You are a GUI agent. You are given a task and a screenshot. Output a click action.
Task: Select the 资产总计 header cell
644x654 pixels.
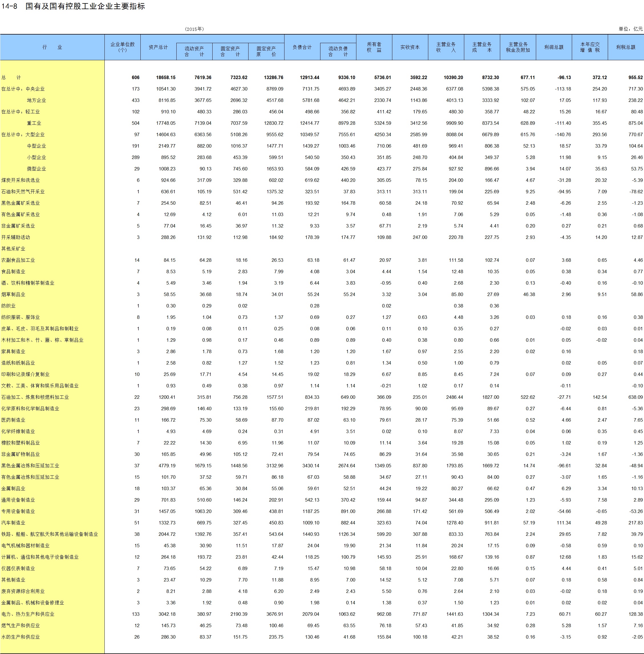pos(158,47)
